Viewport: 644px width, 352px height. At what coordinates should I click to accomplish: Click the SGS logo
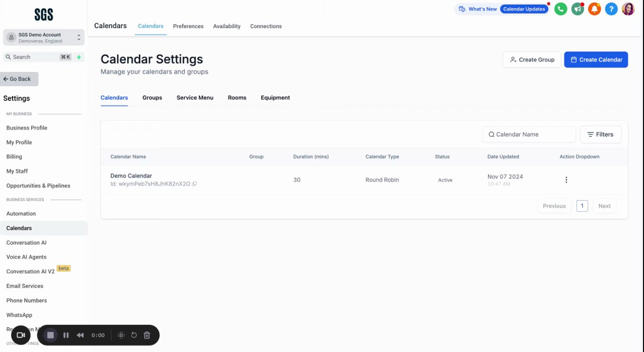(44, 15)
